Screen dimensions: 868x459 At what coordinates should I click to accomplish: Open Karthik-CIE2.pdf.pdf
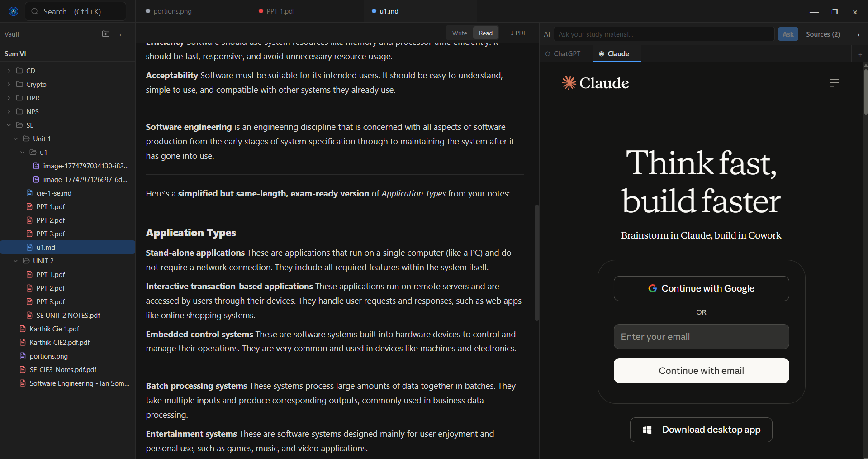(x=68, y=342)
